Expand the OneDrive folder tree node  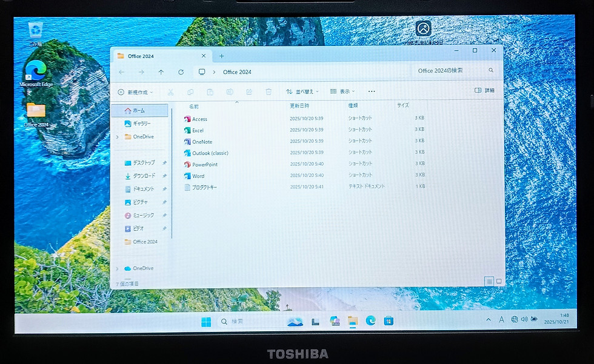(x=118, y=137)
